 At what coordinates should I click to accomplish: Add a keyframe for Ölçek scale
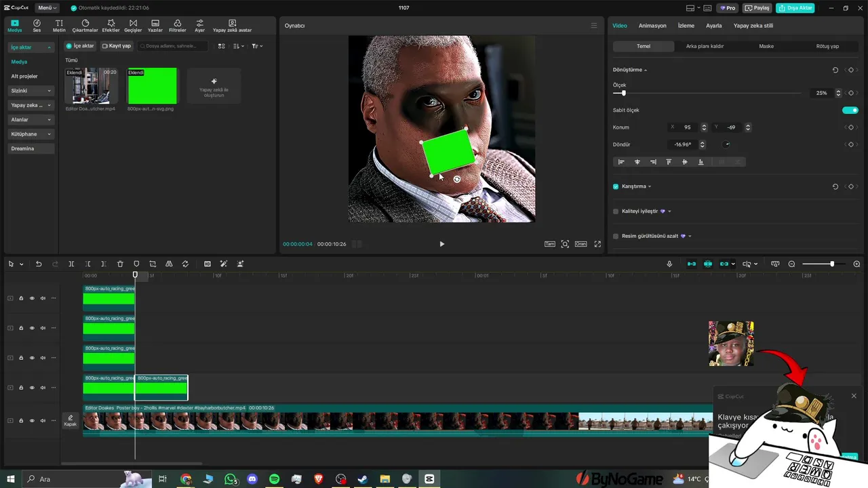coord(851,93)
